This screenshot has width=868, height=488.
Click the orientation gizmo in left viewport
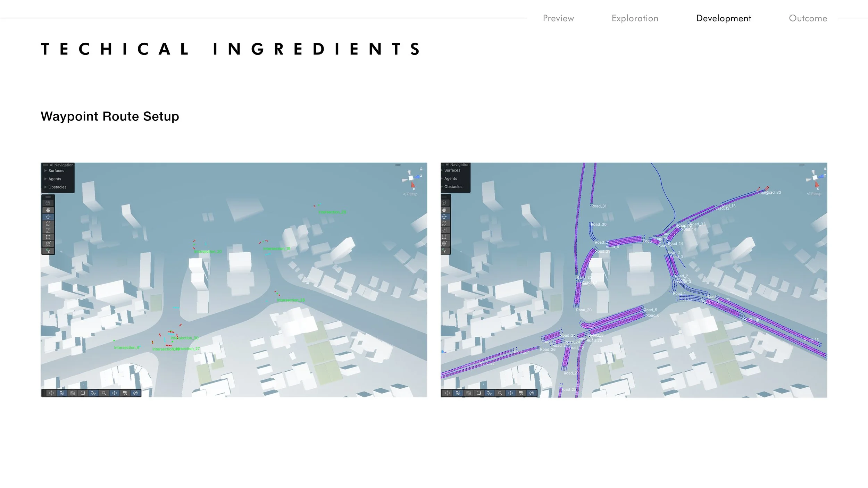pyautogui.click(x=411, y=178)
